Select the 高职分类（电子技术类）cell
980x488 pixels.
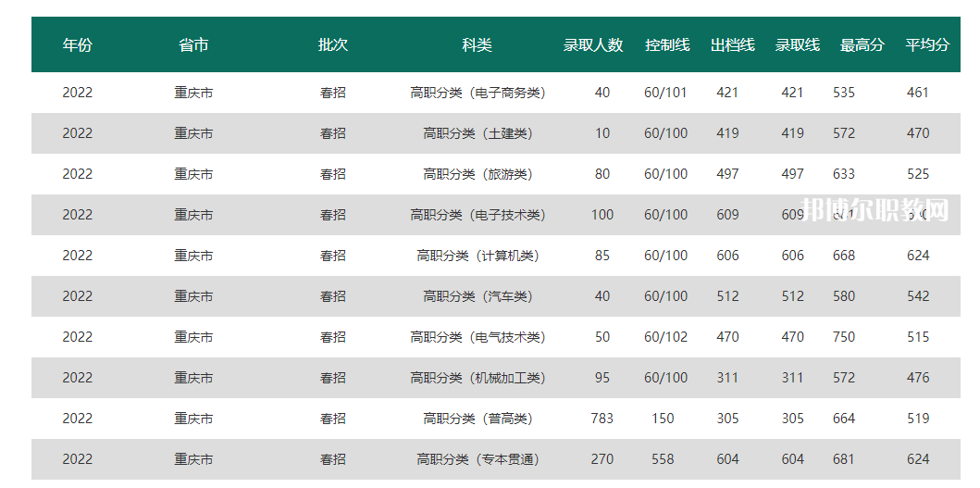[x=478, y=215]
